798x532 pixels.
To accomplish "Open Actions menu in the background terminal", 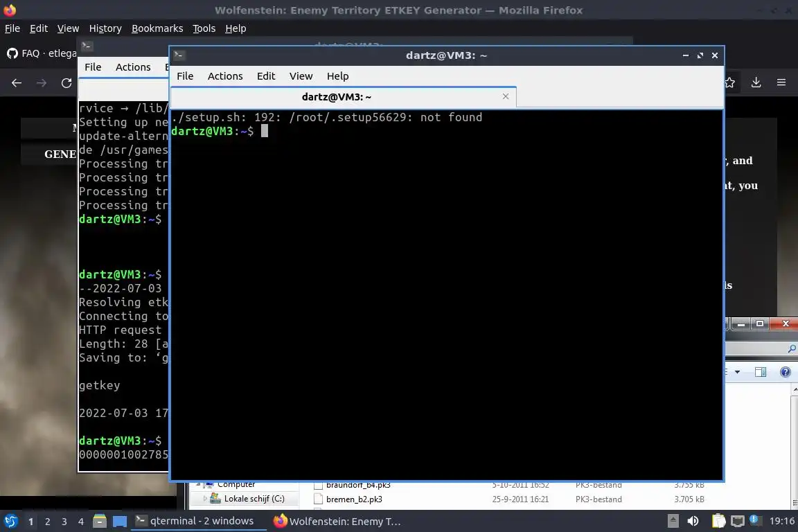I will [x=133, y=66].
